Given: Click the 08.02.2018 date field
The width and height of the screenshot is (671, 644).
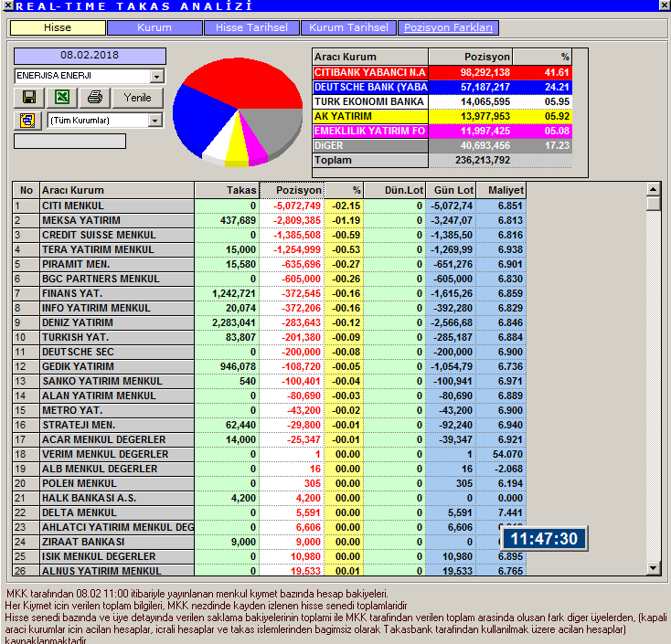Looking at the screenshot, I should pos(90,56).
